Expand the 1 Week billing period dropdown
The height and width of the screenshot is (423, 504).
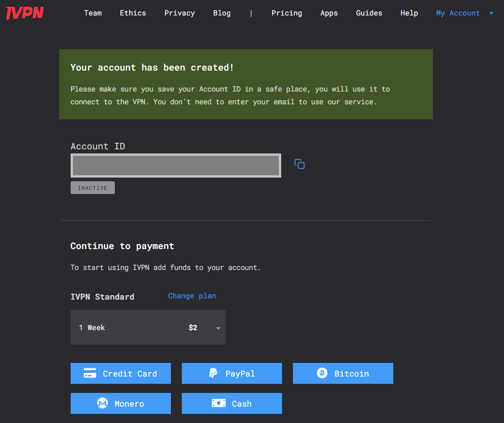point(148,327)
